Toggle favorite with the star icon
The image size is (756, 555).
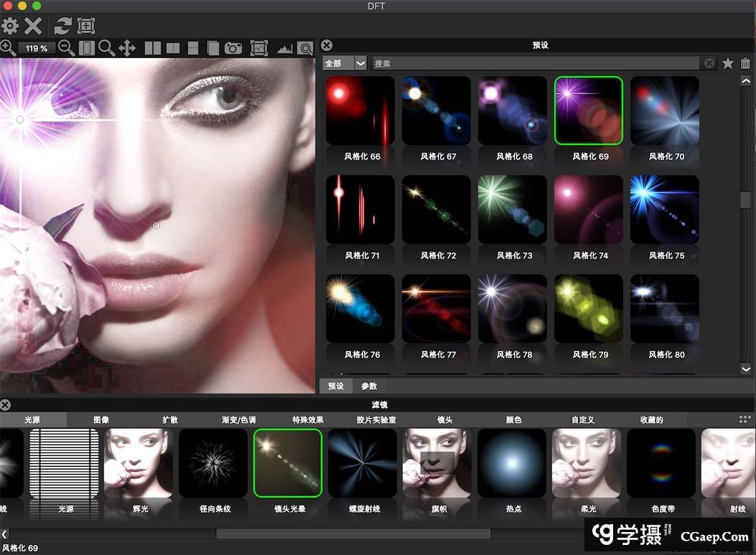(x=728, y=63)
